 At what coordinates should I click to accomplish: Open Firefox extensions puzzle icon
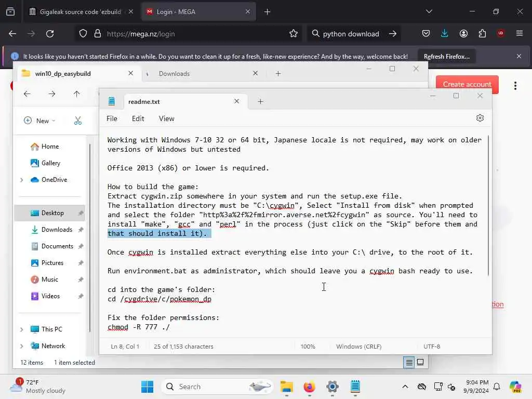click(482, 33)
